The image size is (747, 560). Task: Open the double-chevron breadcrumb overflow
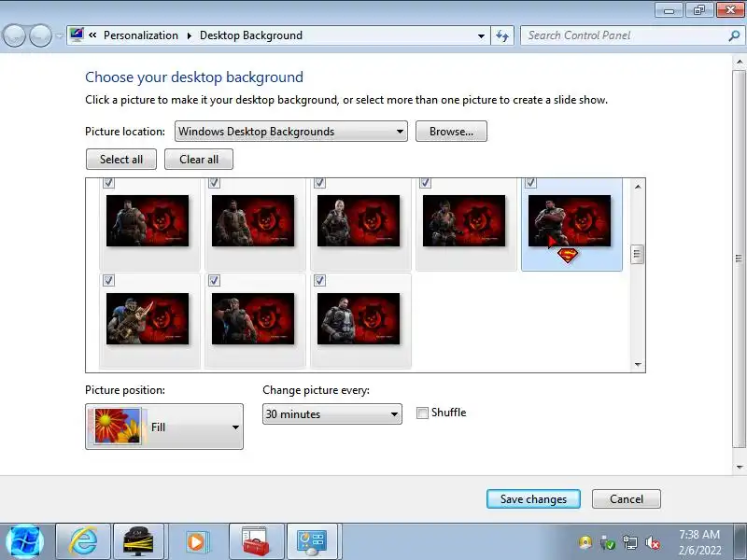click(x=92, y=35)
